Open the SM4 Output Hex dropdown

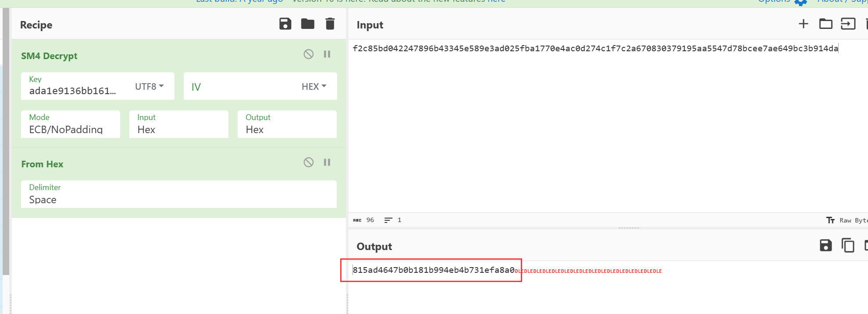[x=287, y=124]
